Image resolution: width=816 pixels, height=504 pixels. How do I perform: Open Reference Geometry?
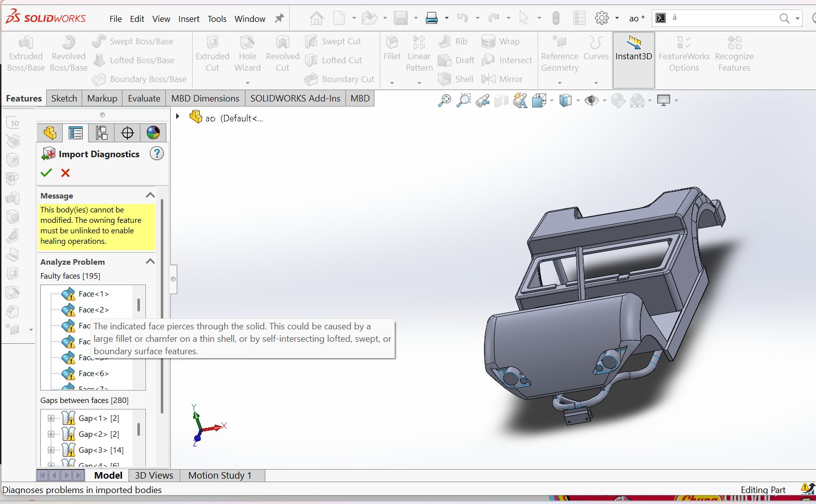click(x=560, y=54)
